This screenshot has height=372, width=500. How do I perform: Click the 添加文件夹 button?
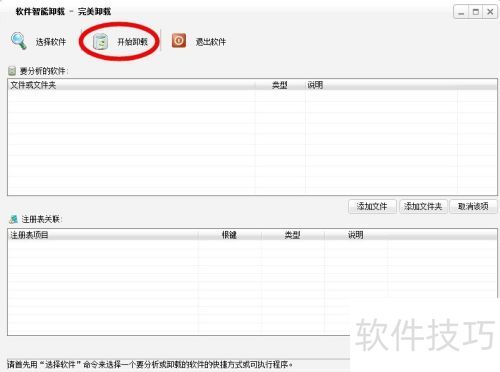(423, 206)
